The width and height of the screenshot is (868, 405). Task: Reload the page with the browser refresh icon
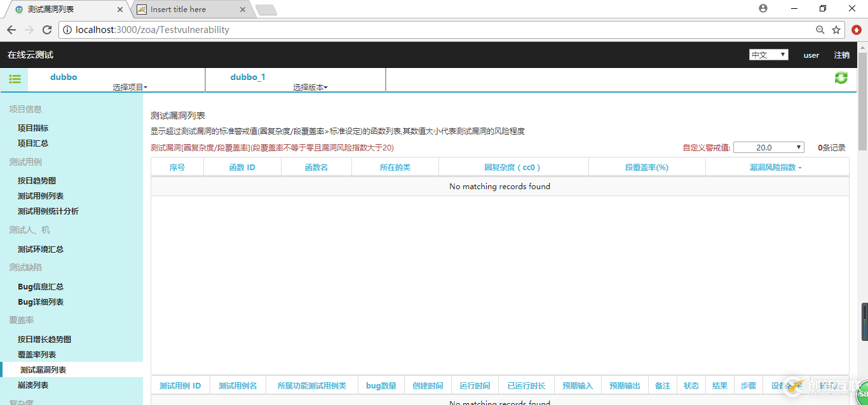point(47,29)
